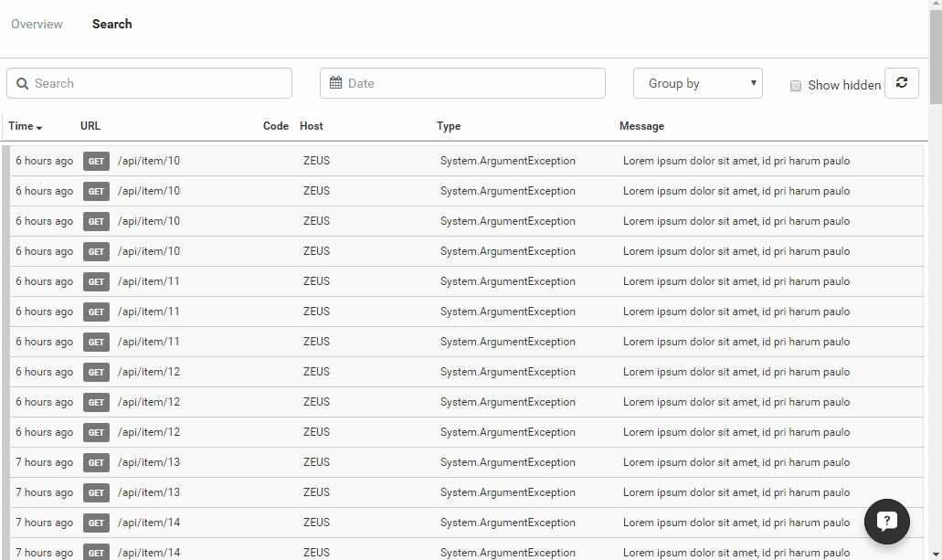Click ZEUS host in first /api/item/12 row
The width and height of the screenshot is (942, 560).
pos(317,372)
